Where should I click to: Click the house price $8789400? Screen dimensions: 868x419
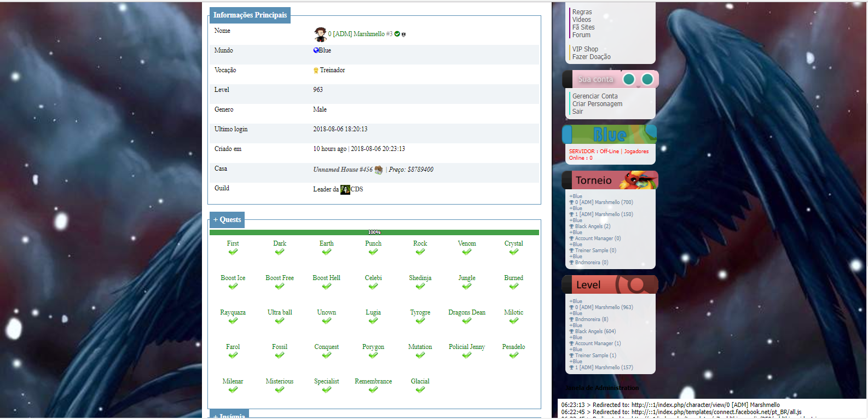coord(420,170)
